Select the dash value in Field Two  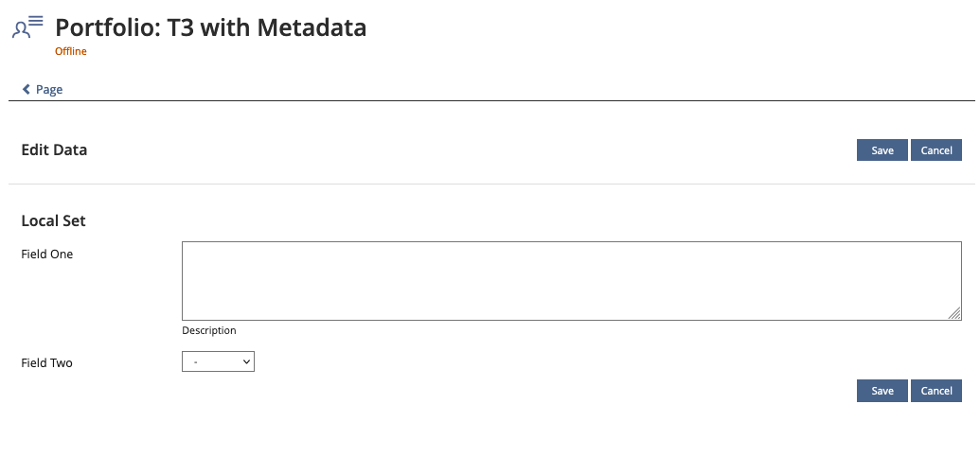coord(195,361)
